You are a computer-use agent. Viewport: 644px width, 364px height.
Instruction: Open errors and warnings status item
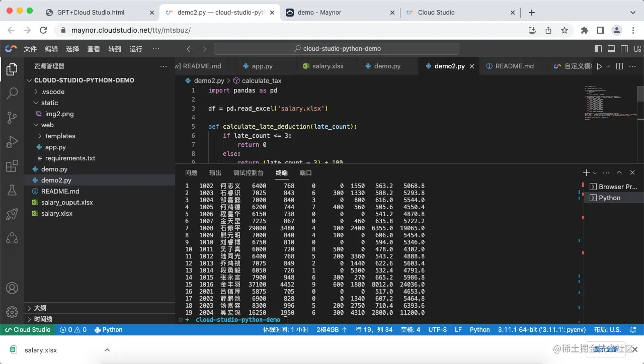(73, 330)
